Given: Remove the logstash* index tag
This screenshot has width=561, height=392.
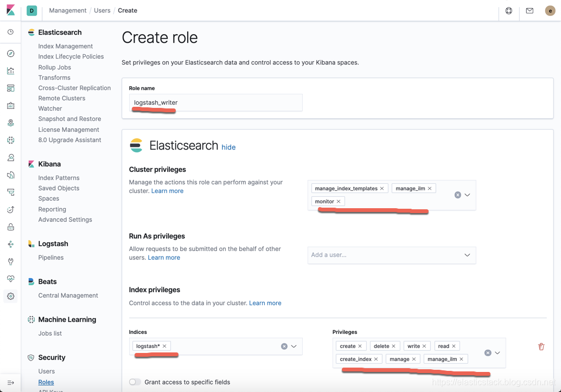Looking at the screenshot, I should tap(164, 346).
